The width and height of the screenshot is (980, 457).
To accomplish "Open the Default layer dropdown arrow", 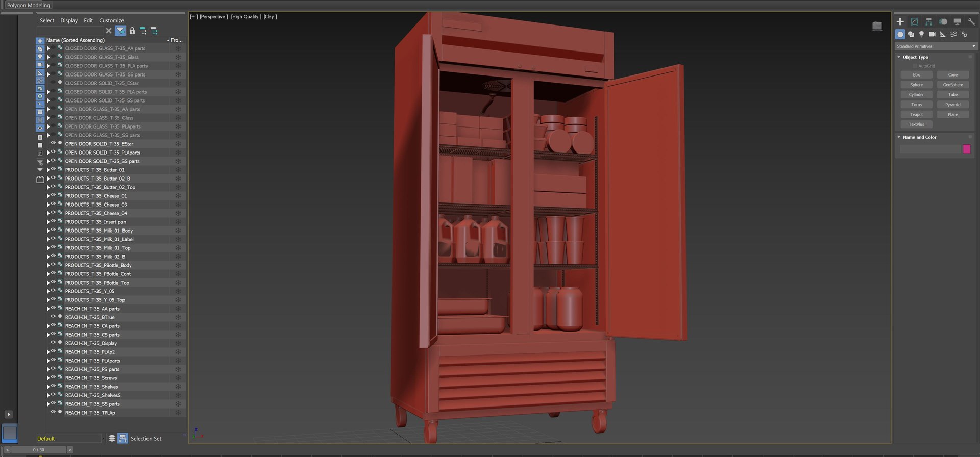I will tap(103, 438).
